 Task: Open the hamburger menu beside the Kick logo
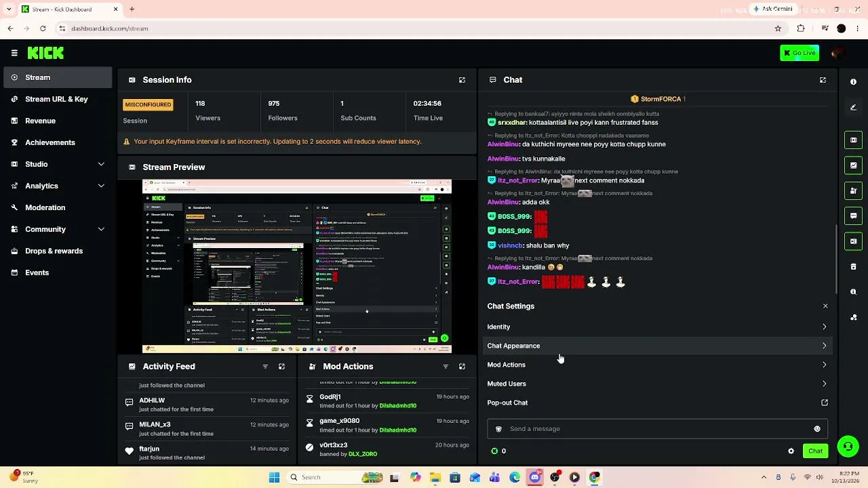point(14,53)
